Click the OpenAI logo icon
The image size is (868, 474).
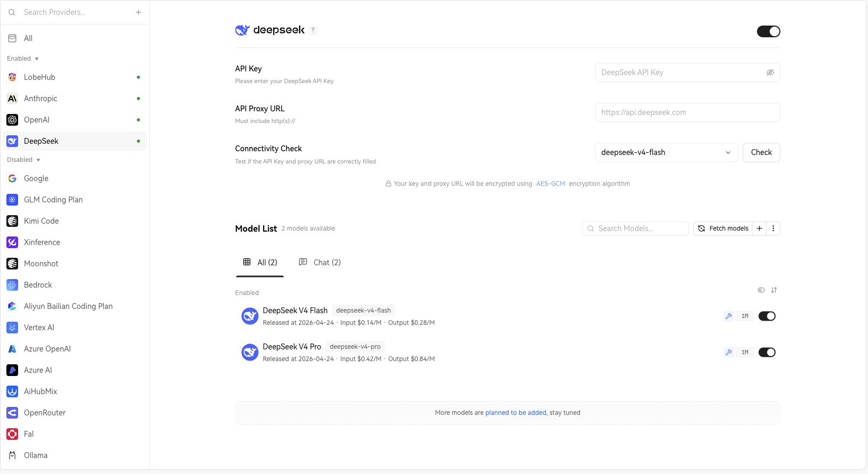[12, 120]
